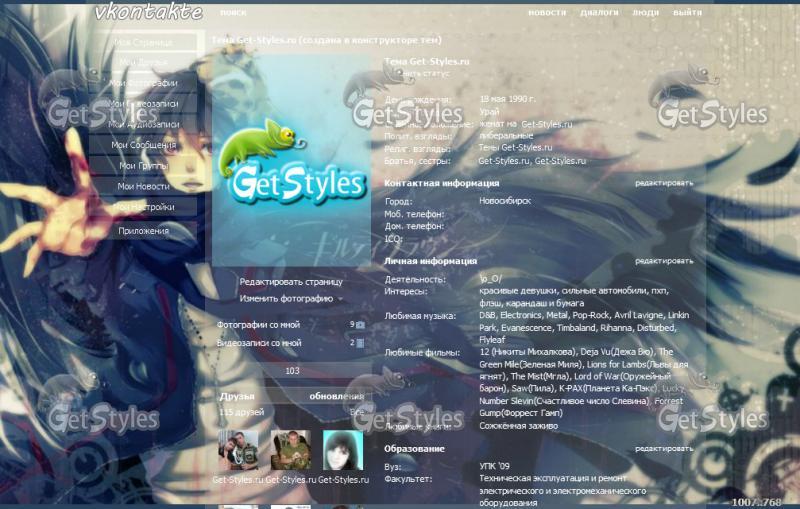Open the second friend's avatar thumbnail
Screen dimensions: 800x509
pyautogui.click(x=290, y=451)
